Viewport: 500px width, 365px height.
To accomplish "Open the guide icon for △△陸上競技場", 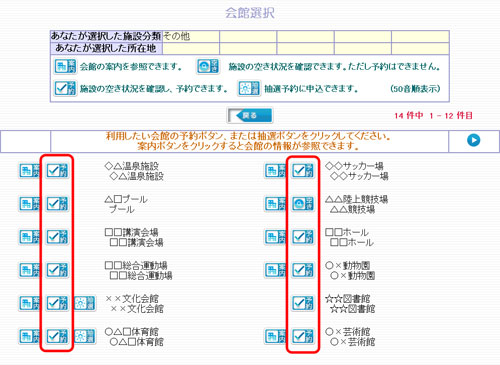I will tap(275, 203).
